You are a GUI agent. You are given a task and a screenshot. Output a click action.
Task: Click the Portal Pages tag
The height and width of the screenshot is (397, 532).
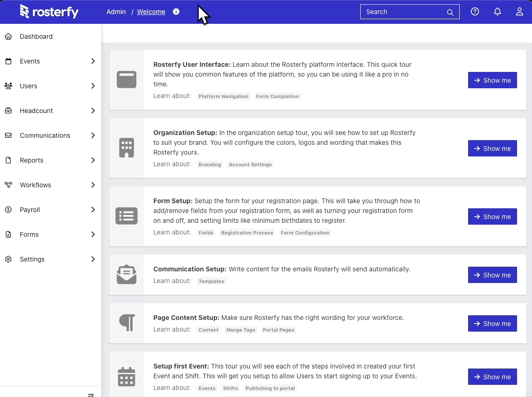[279, 330]
